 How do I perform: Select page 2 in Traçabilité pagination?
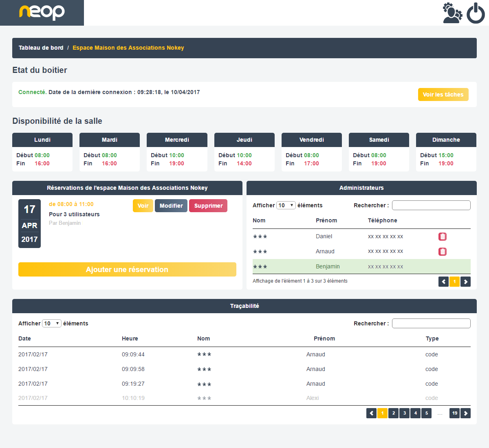(x=393, y=413)
